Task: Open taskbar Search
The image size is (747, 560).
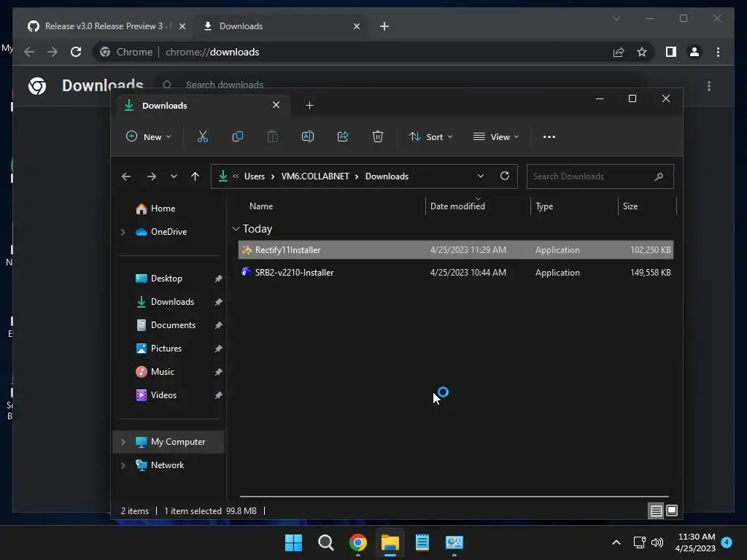Action: [326, 542]
